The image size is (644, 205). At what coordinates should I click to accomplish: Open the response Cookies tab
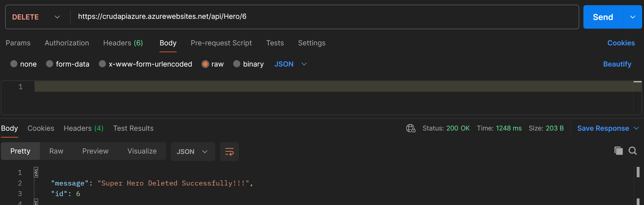(x=41, y=128)
